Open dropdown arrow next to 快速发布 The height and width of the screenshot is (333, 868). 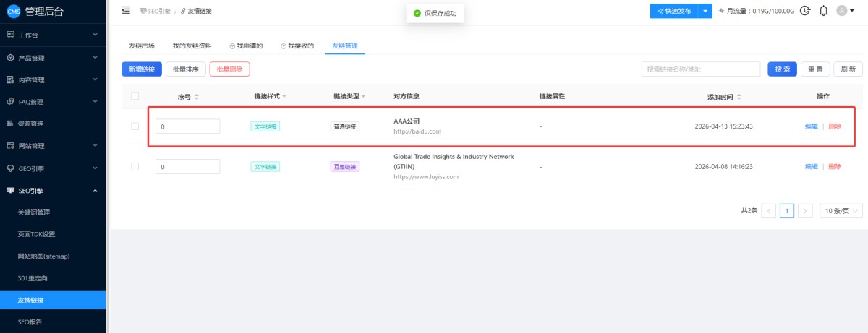click(705, 11)
